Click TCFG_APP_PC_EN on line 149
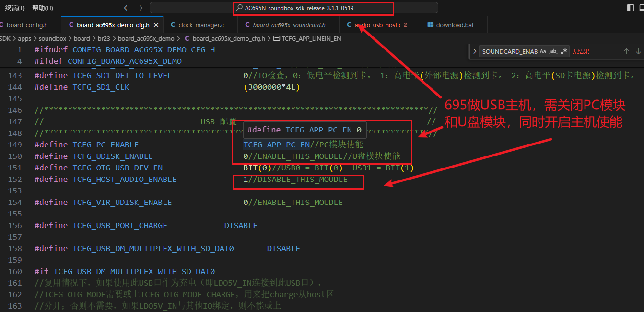Image resolution: width=644 pixels, height=312 pixels. pos(276,144)
